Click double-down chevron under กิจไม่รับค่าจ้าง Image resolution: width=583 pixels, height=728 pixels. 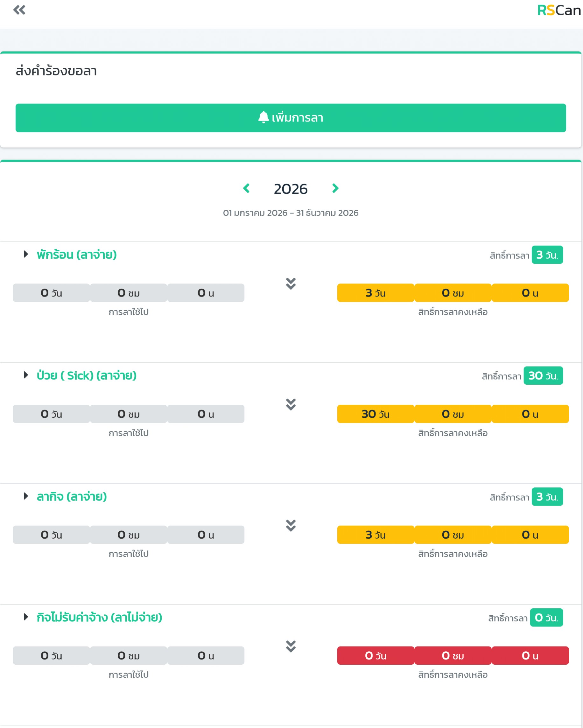pyautogui.click(x=291, y=646)
